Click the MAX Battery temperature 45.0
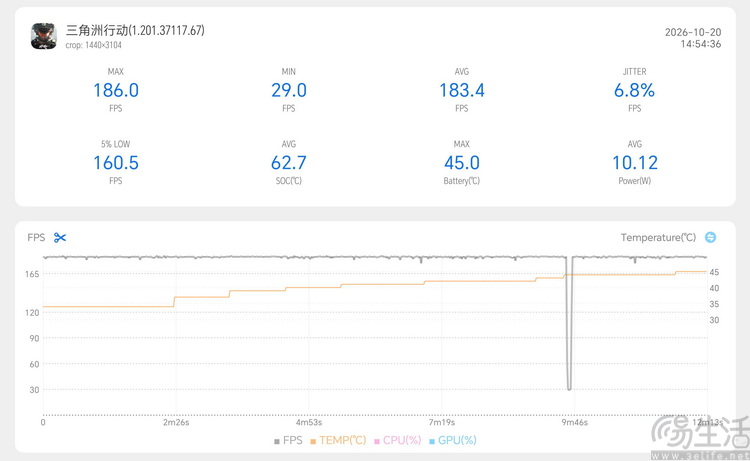 [462, 163]
